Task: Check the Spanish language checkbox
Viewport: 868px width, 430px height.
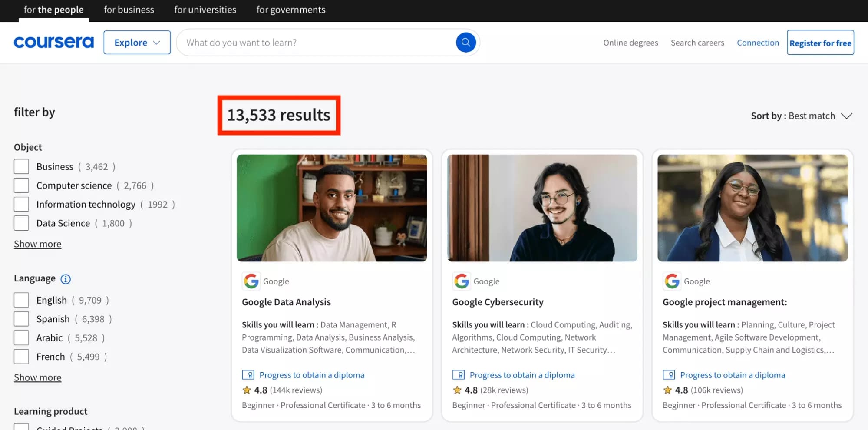Action: pyautogui.click(x=21, y=319)
